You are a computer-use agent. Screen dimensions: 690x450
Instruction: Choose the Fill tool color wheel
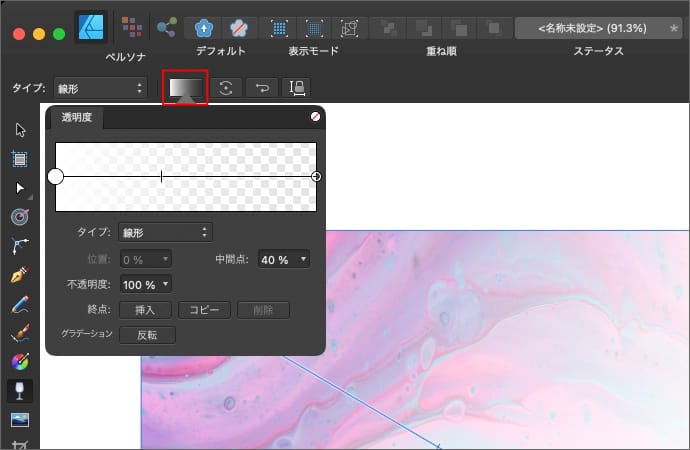tap(19, 361)
